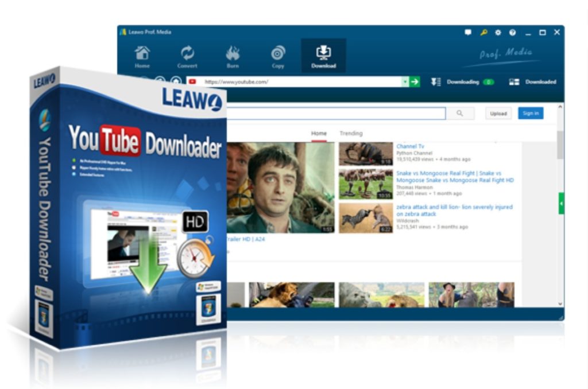Open the Home module icon
Image resolution: width=588 pixels, height=389 pixels.
point(142,57)
